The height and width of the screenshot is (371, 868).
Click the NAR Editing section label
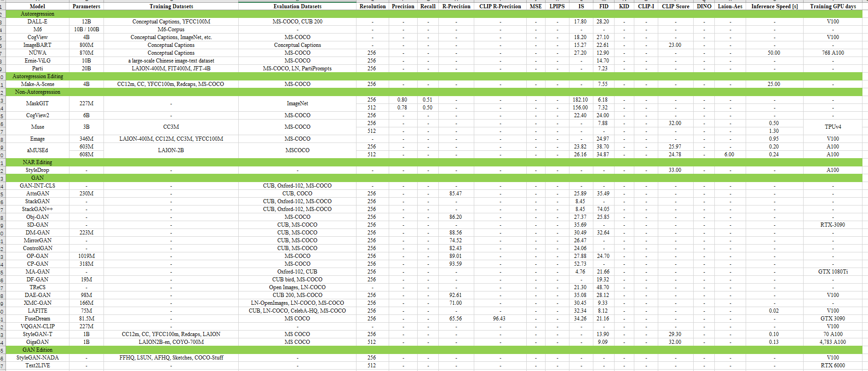tap(38, 162)
